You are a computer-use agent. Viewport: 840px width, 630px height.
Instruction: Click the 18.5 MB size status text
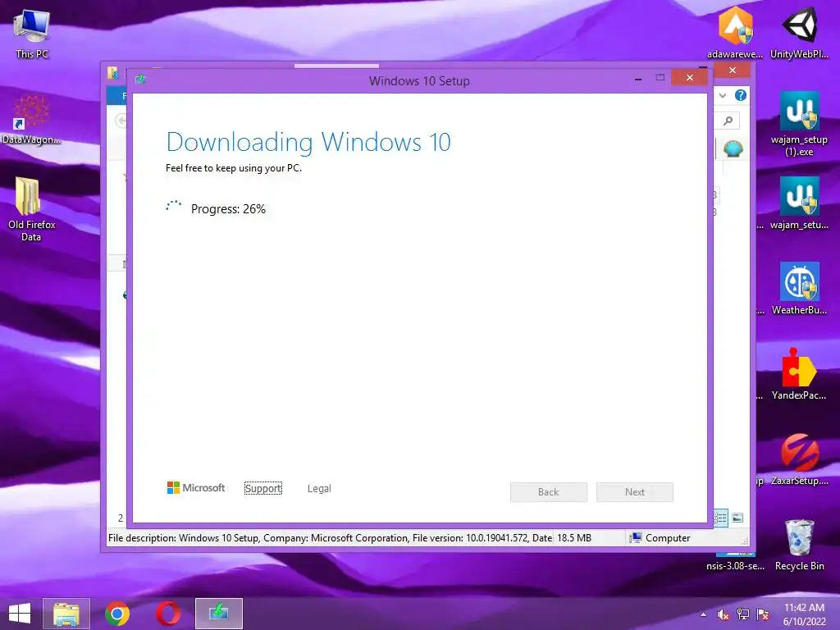[x=574, y=538]
